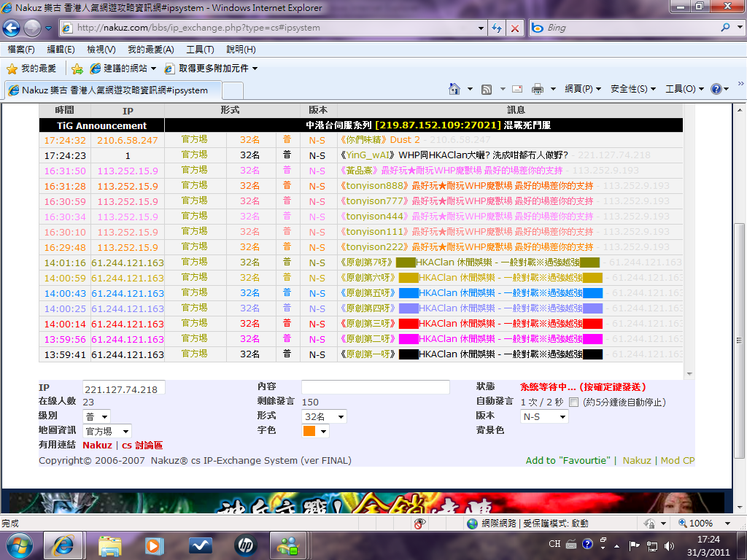
Task: Click the system clock 17:24
Action: pos(708,540)
